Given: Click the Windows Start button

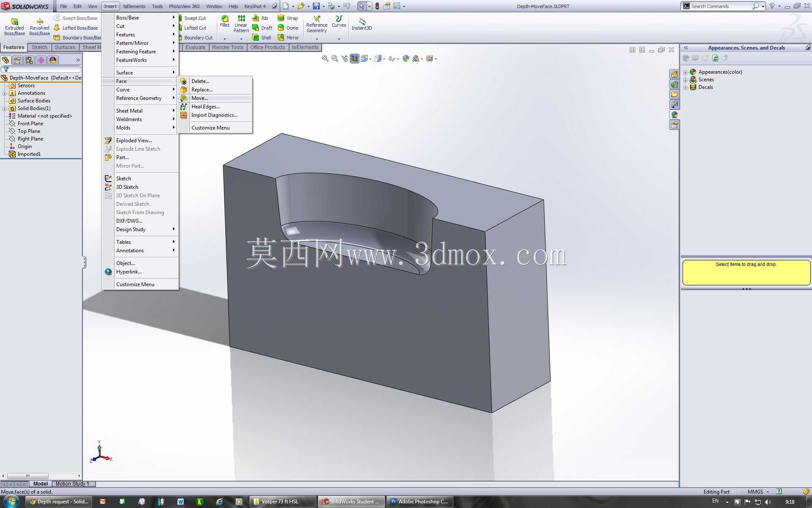Looking at the screenshot, I should point(11,502).
